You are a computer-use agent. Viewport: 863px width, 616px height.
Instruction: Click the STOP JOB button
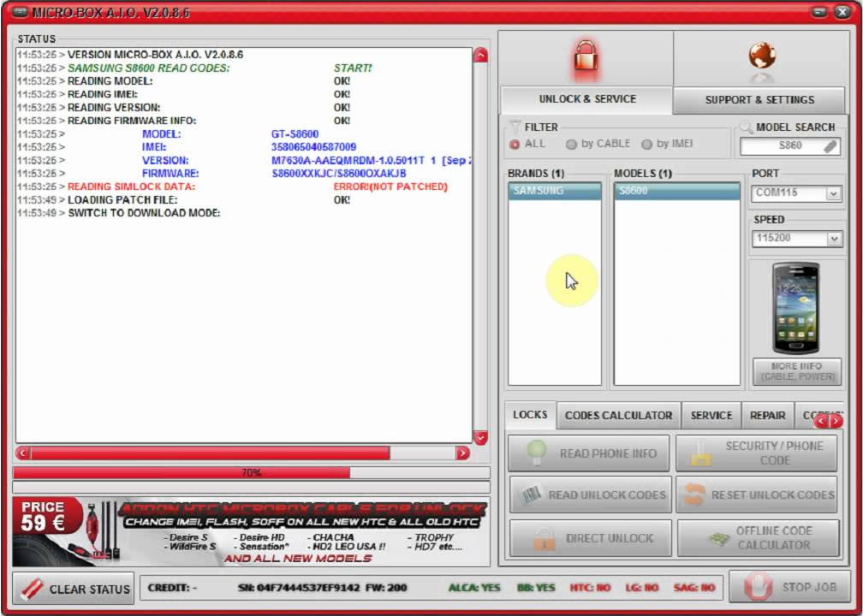pos(791,588)
